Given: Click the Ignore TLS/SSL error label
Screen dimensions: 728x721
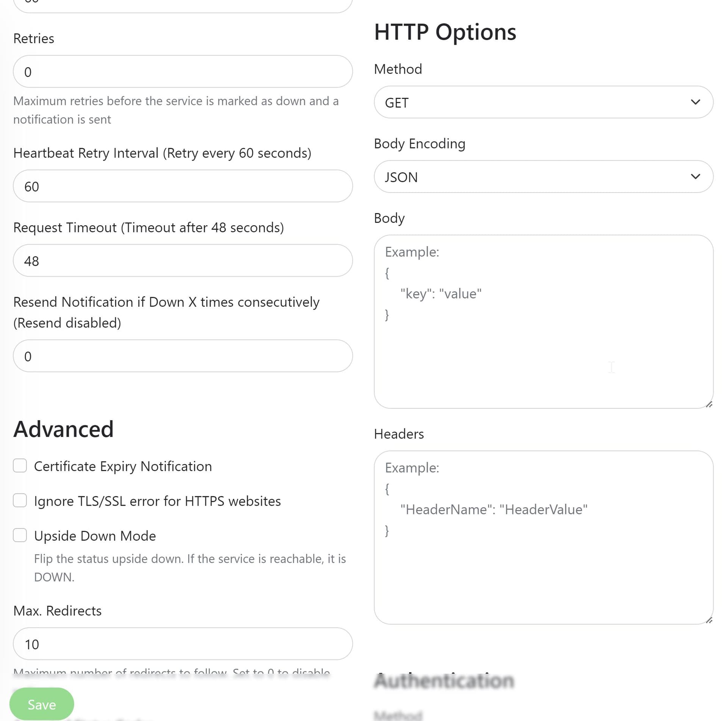Looking at the screenshot, I should (157, 501).
